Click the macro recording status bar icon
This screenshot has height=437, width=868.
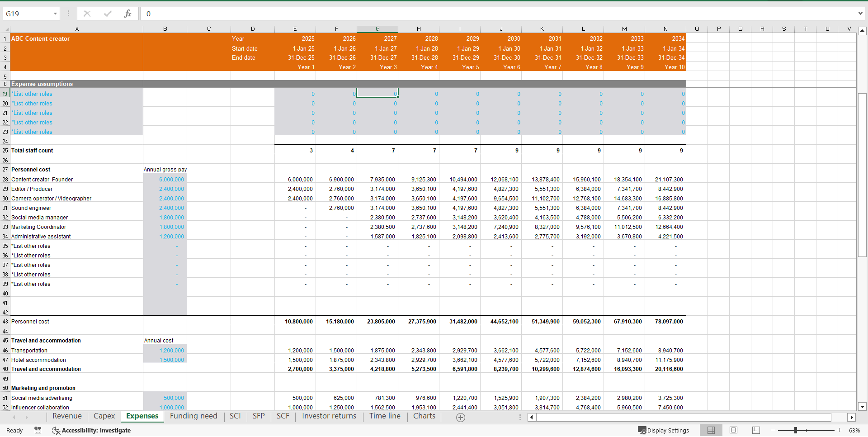[38, 430]
